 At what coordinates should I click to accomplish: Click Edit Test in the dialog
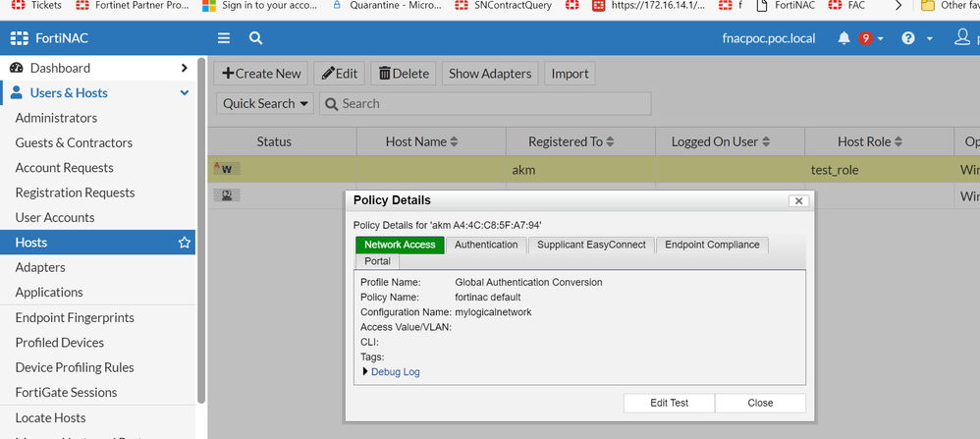670,403
